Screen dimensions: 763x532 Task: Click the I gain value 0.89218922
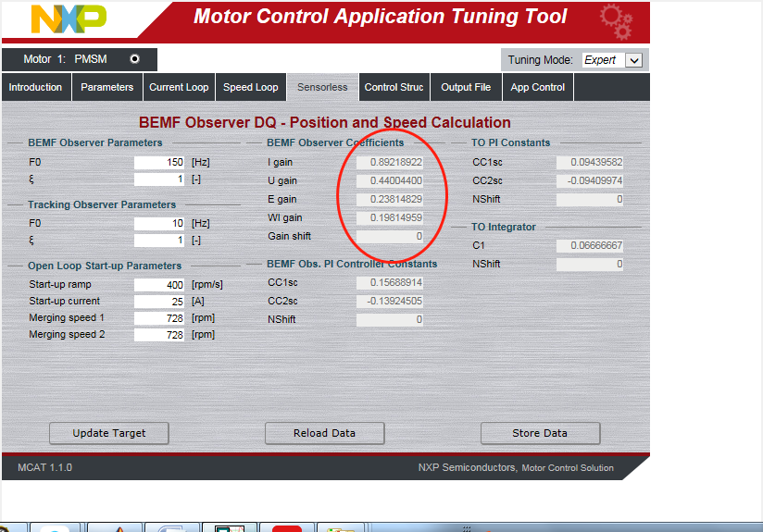(390, 163)
